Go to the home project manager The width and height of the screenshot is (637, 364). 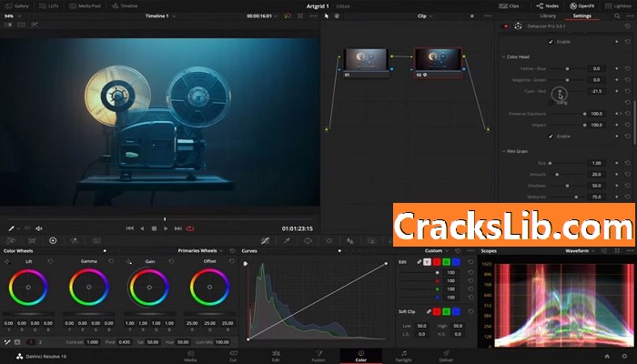click(x=607, y=357)
